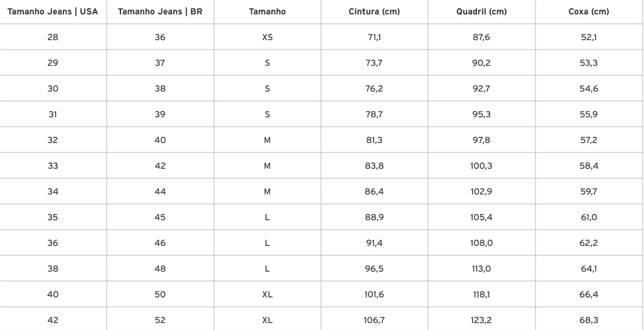
Task: Click hip value 95,3 cell
Action: [481, 114]
